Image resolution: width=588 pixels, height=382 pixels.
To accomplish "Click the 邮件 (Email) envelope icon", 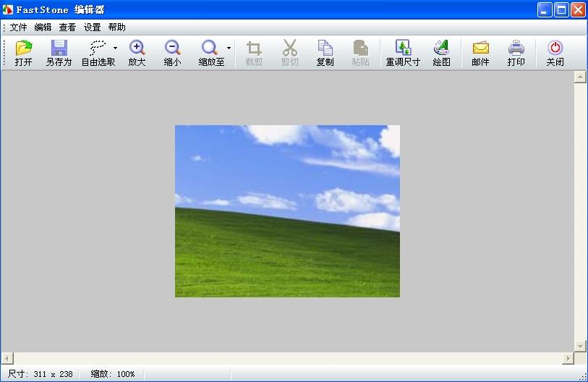I will coord(480,53).
